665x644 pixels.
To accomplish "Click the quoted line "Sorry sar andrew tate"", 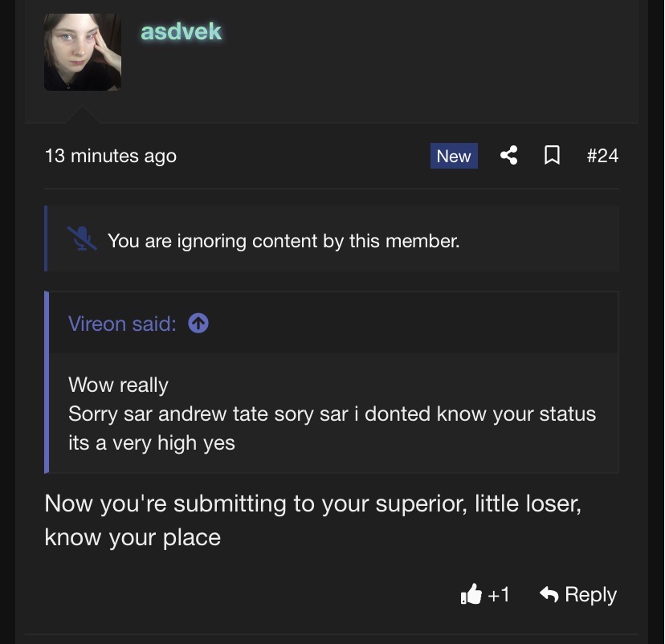I will (332, 414).
